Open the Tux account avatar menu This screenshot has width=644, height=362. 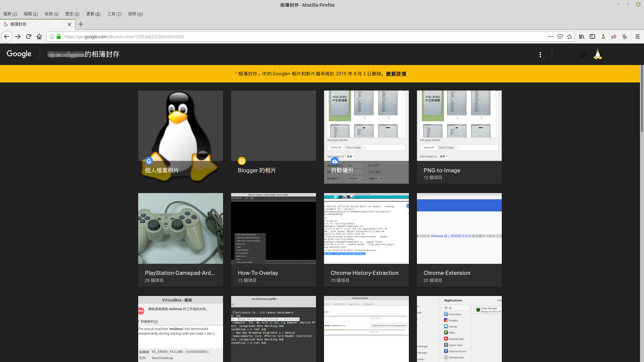click(x=598, y=54)
